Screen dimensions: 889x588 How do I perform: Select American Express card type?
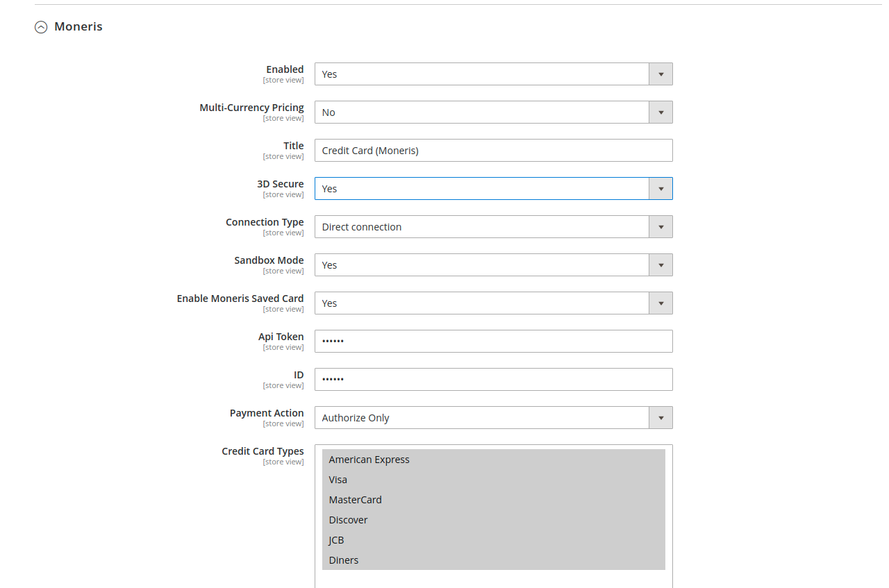tap(369, 460)
